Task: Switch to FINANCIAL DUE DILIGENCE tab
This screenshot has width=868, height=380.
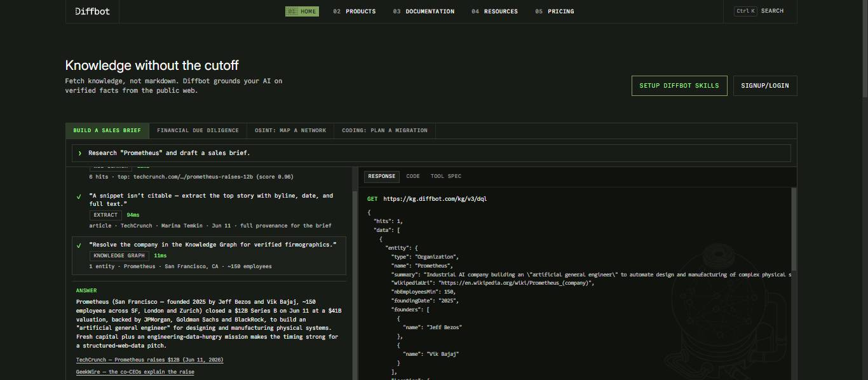Action: point(198,130)
